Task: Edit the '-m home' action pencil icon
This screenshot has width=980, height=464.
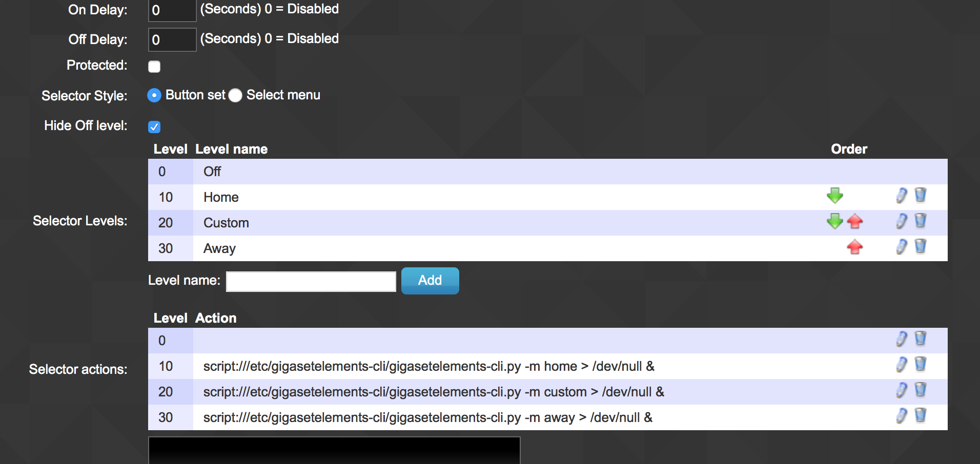Action: [x=902, y=364]
